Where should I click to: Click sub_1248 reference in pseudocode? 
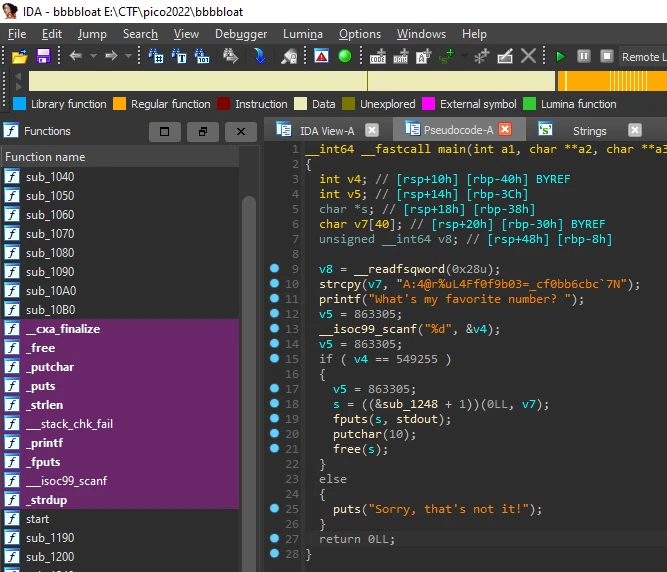click(x=410, y=404)
